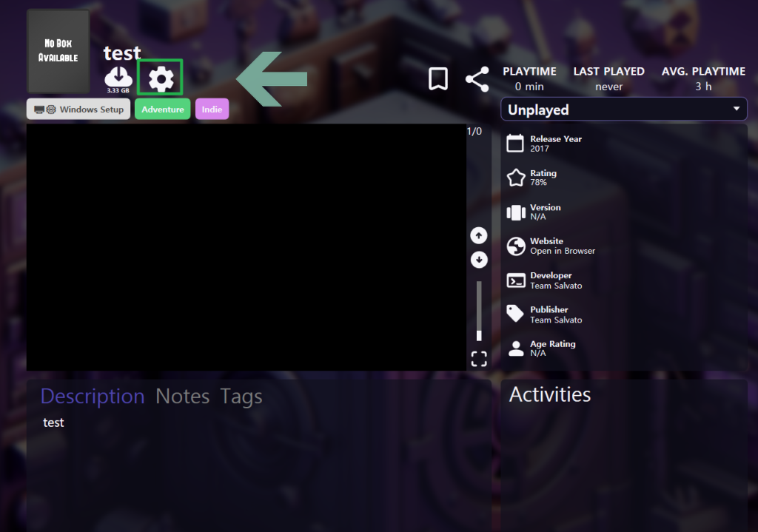Switch to the Notes tab

182,397
